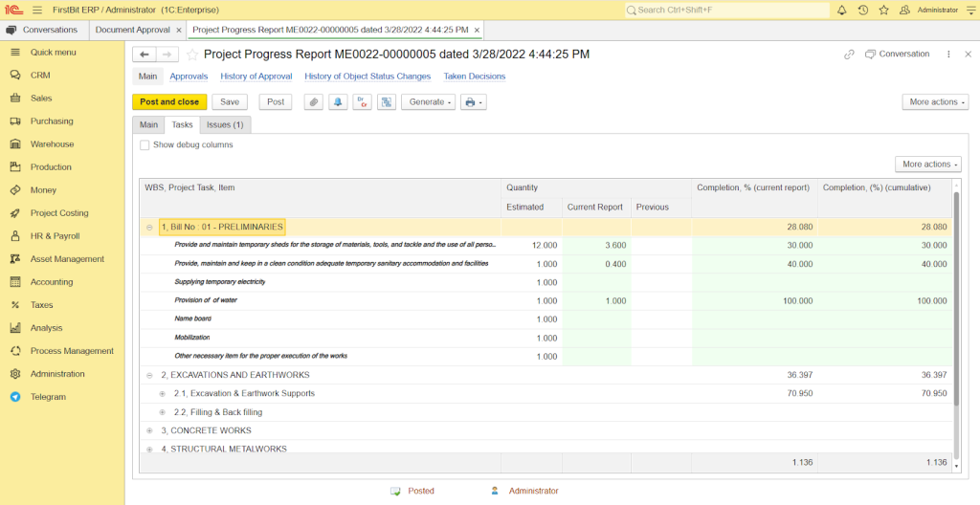Open Quick menu in sidebar

54,53
